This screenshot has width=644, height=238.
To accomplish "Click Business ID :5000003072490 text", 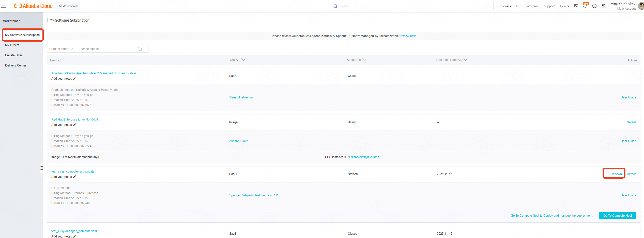I will (x=71, y=203).
